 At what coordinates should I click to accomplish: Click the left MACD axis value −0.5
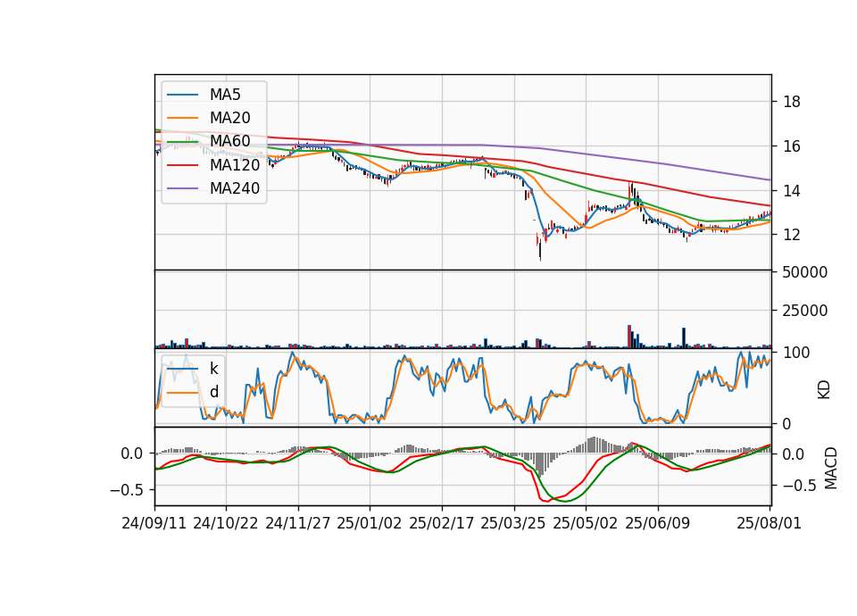pos(127,490)
